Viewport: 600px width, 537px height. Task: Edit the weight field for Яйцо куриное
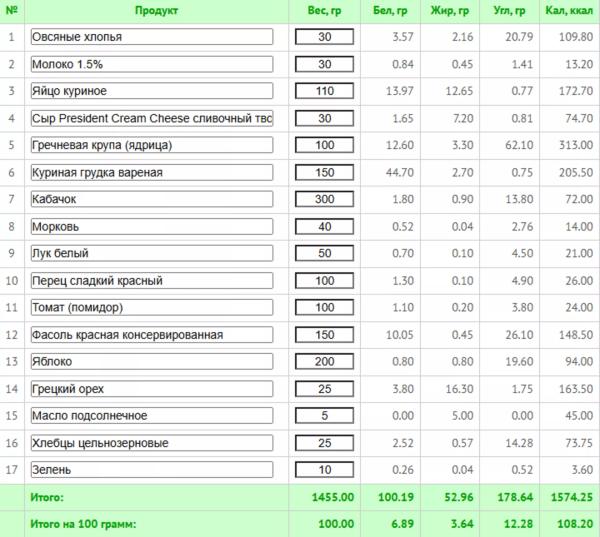click(324, 91)
